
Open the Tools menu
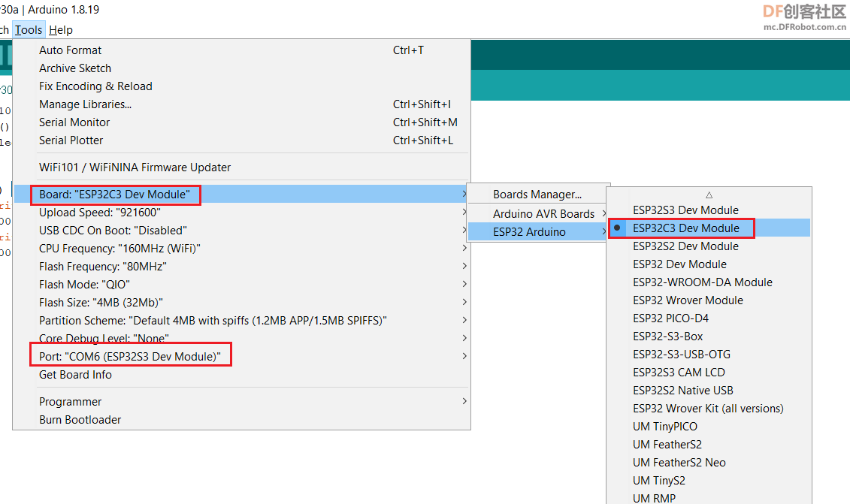point(29,30)
